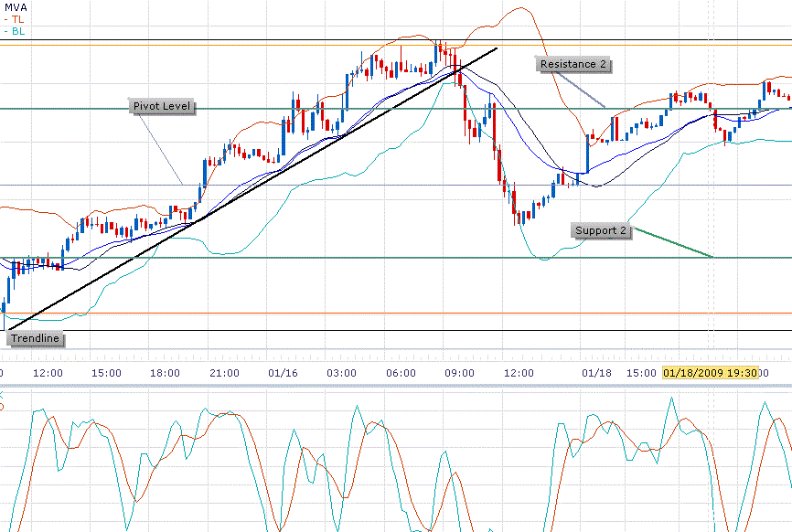Click the highlighted 01/18/2009 19:30 timestamp

[712, 373]
